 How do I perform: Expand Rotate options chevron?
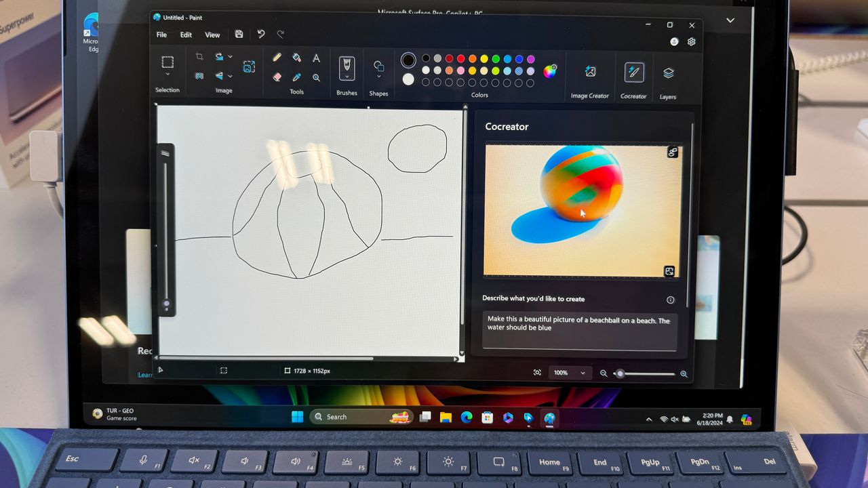(x=231, y=56)
